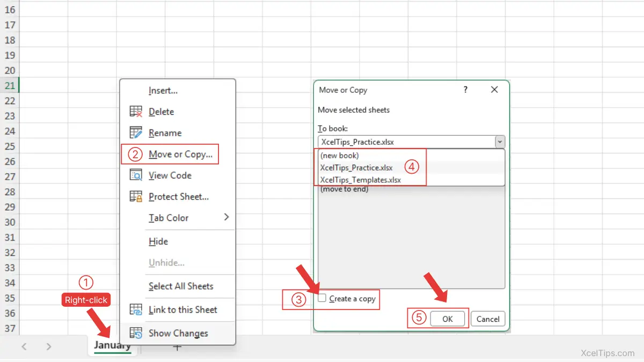This screenshot has height=362, width=644.
Task: Click the Rename pencil icon in context menu
Action: [x=136, y=133]
